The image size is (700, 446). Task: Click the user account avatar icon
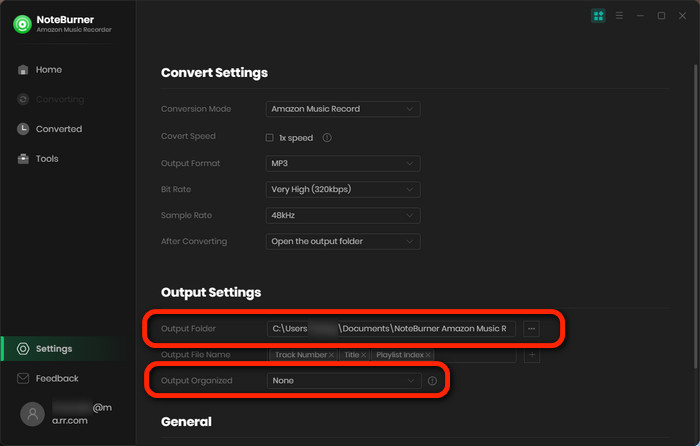pyautogui.click(x=32, y=414)
